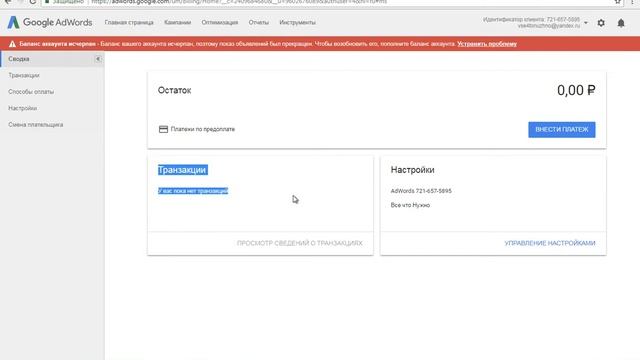This screenshot has height=360, width=640.
Task: Click the warning triangle icon in the red banner
Action: 12,44
